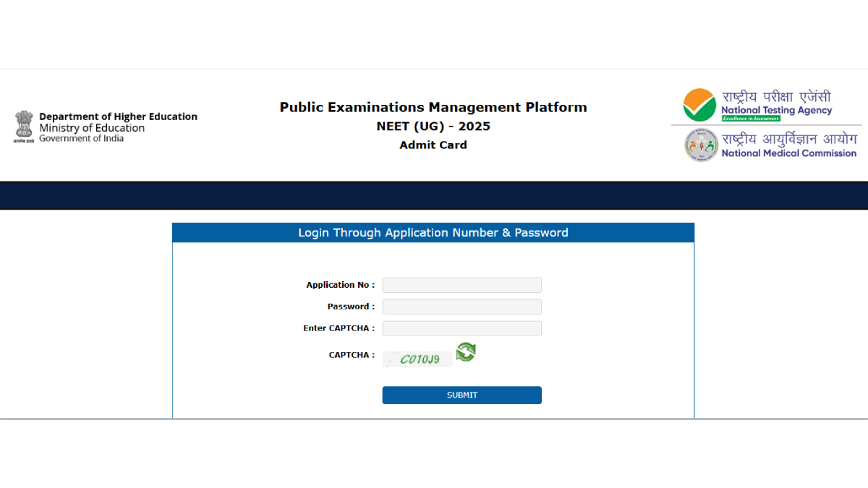868x488 pixels.
Task: Click the Enter CAPTCHA input box
Action: [461, 328]
